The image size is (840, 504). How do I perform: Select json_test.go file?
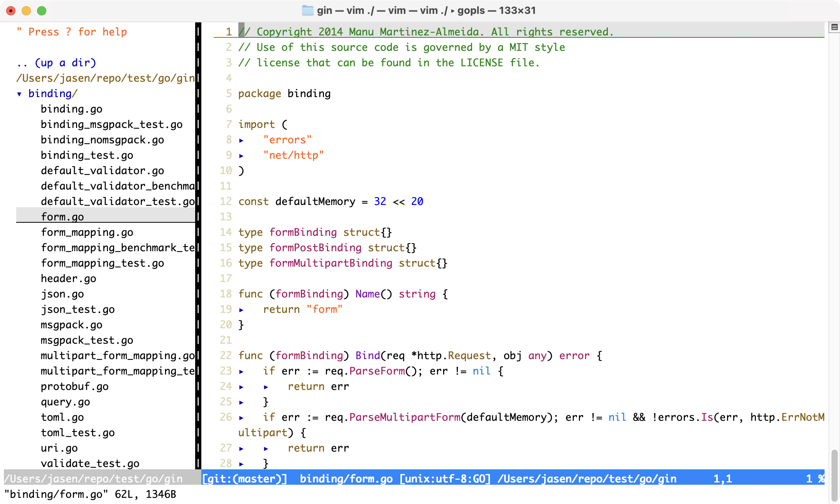pyautogui.click(x=78, y=309)
